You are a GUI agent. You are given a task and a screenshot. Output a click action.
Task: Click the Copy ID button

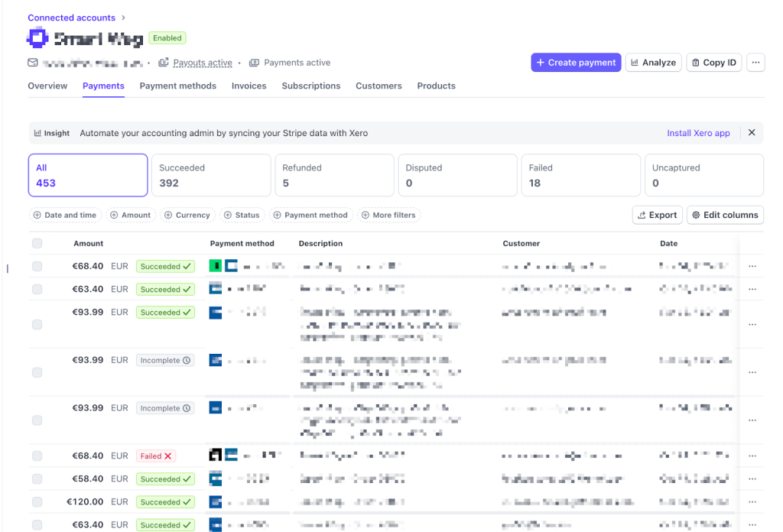tap(713, 63)
